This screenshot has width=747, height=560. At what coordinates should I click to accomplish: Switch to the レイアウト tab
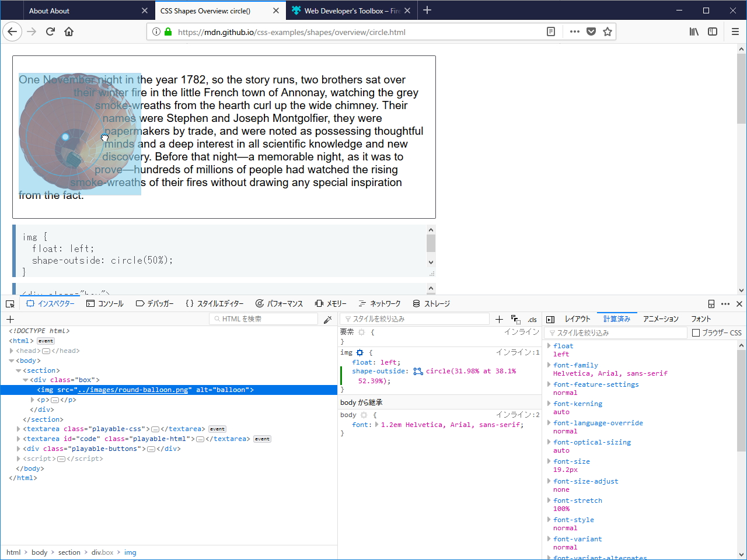(577, 318)
